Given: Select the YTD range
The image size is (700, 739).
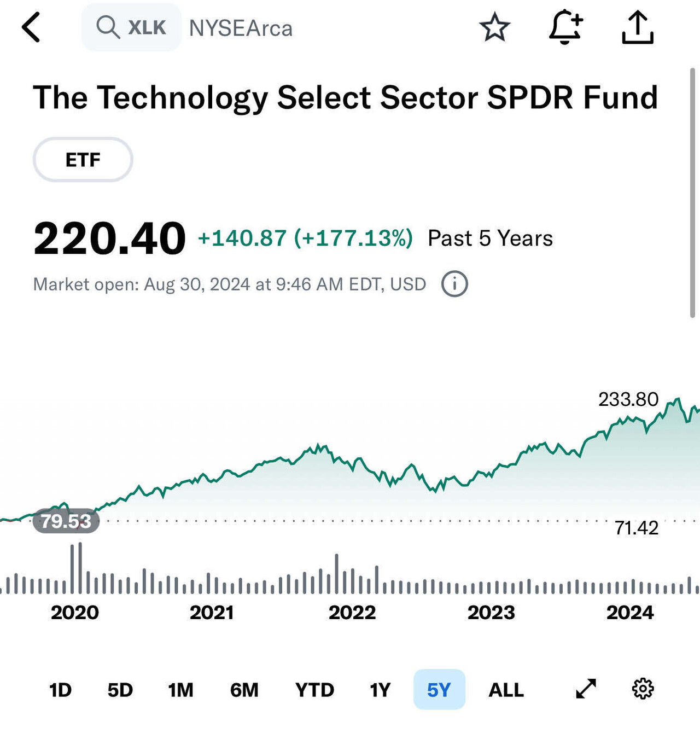Looking at the screenshot, I should pos(314,690).
